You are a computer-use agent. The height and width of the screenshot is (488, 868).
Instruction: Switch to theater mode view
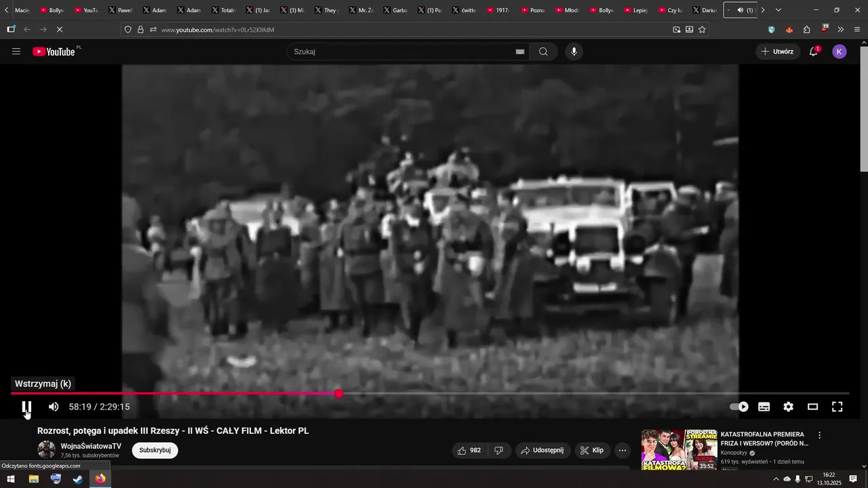(x=812, y=407)
